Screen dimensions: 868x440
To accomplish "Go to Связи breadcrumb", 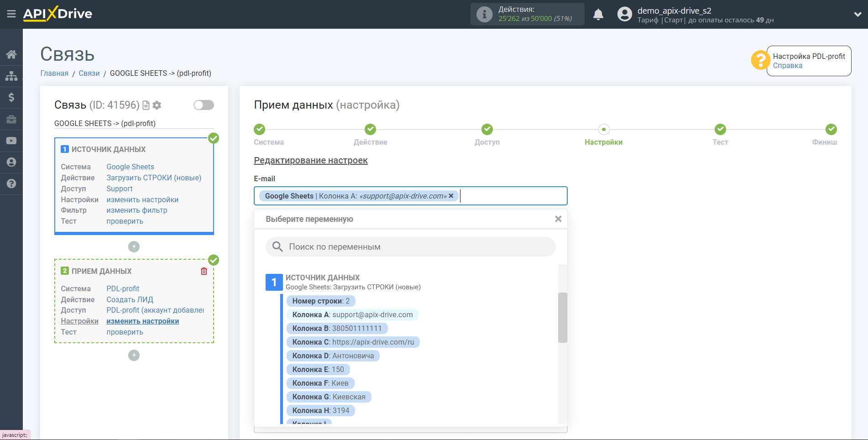I will 89,73.
